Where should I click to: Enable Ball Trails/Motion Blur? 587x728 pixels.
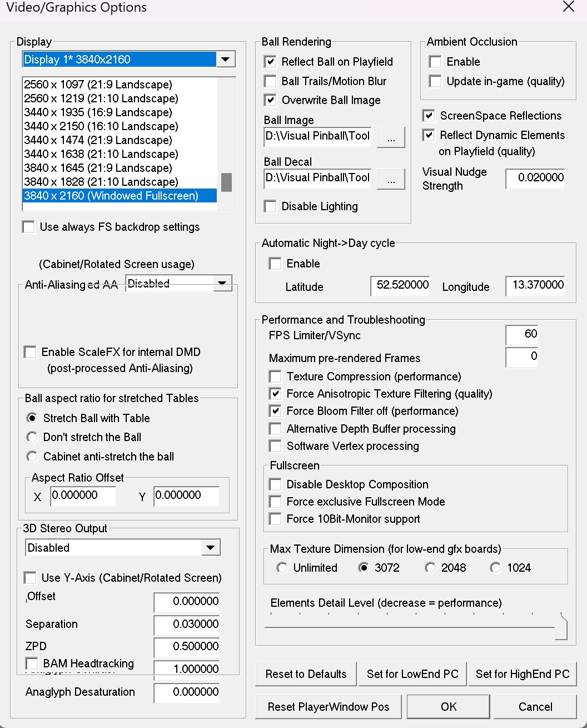[270, 81]
